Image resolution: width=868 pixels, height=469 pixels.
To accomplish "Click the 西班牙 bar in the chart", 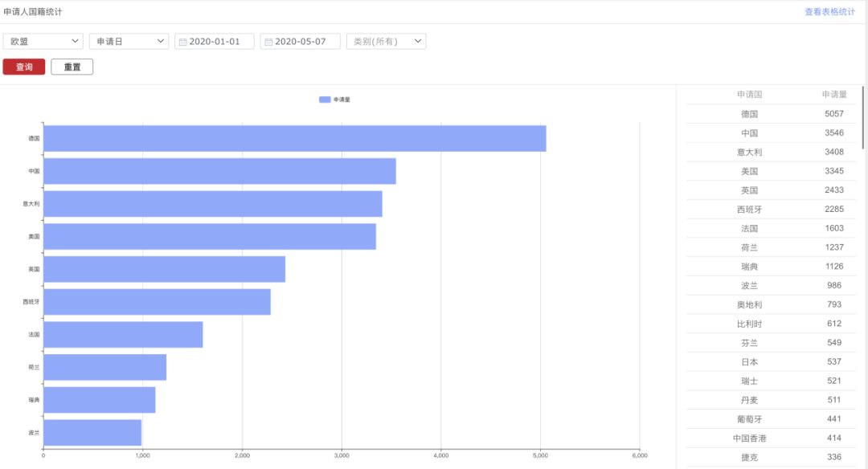I will tap(158, 302).
